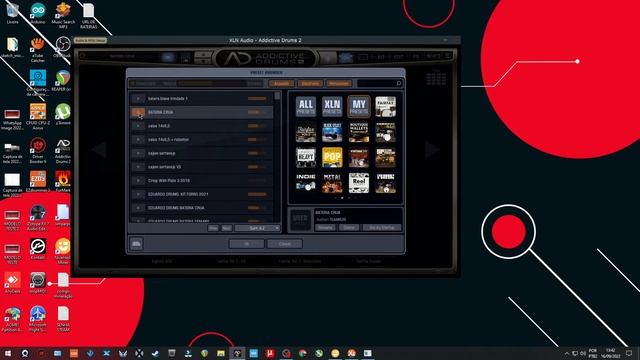
Task: Play preview of 'Crisp With Pete' preset
Action: tap(138, 180)
